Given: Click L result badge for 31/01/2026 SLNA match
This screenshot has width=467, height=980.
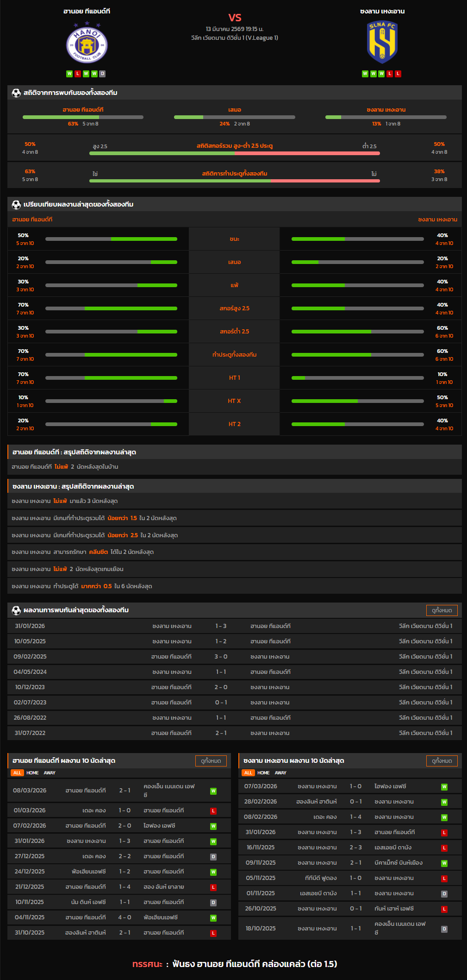Looking at the screenshot, I should [x=444, y=833].
